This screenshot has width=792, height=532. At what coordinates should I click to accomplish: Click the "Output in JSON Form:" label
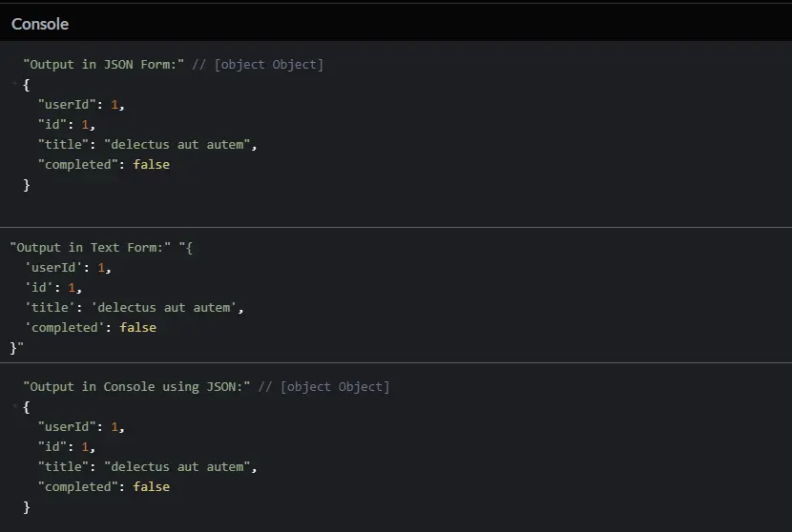point(103,65)
